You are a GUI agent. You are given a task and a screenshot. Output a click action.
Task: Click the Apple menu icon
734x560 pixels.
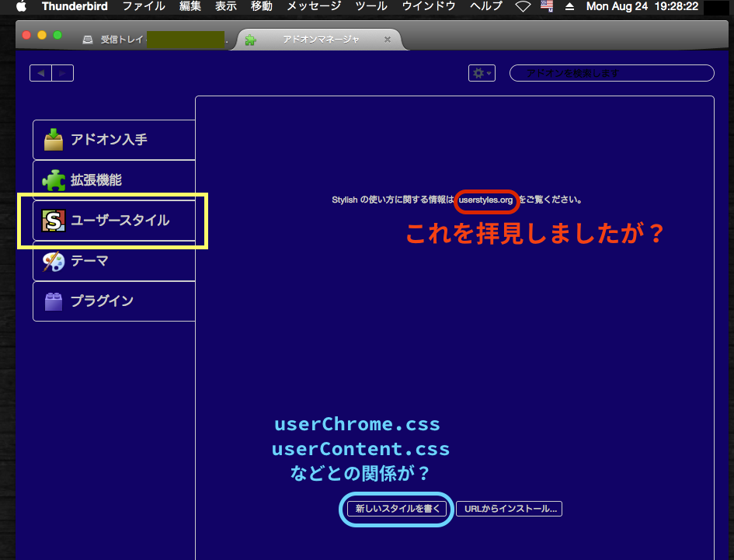[x=20, y=6]
